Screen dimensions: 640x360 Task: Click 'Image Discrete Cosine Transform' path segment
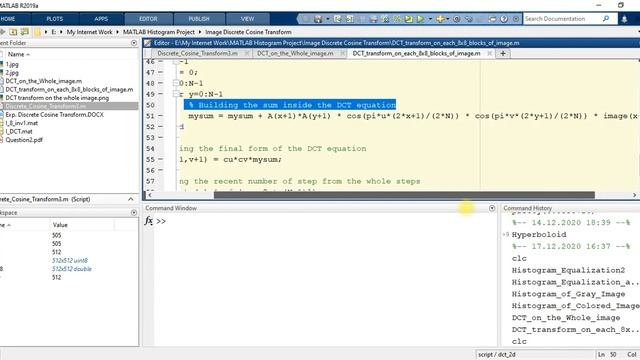pos(248,32)
